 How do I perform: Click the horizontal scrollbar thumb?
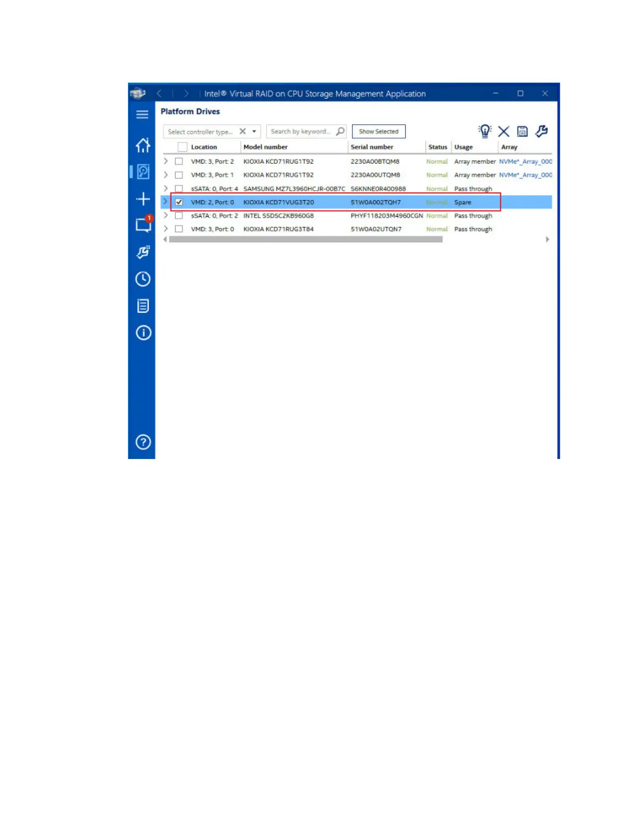tap(306, 240)
